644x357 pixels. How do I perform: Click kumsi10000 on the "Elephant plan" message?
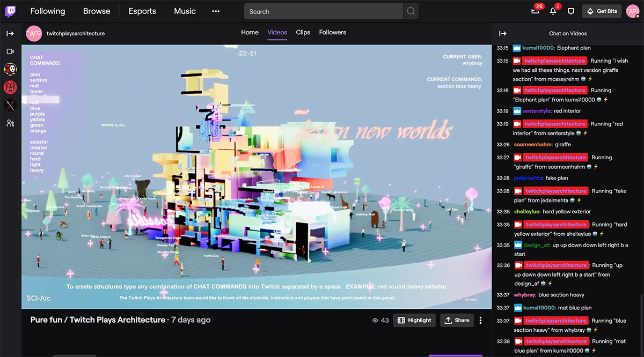point(538,48)
